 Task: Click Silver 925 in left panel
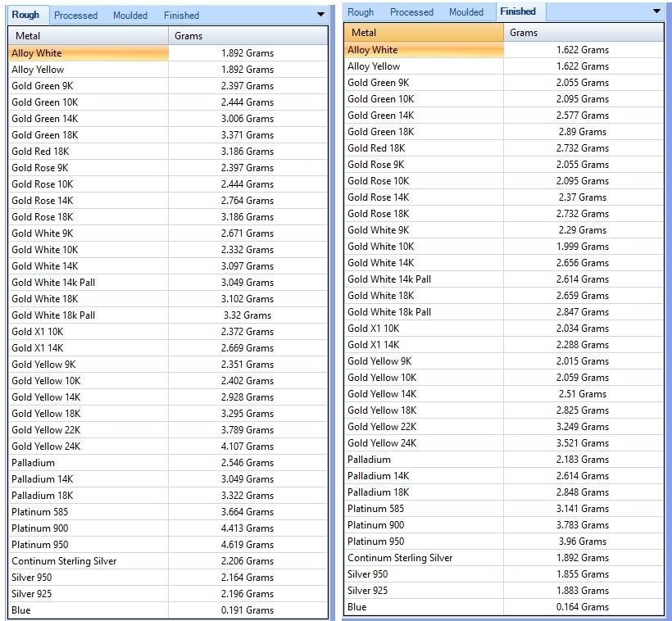coord(168,594)
